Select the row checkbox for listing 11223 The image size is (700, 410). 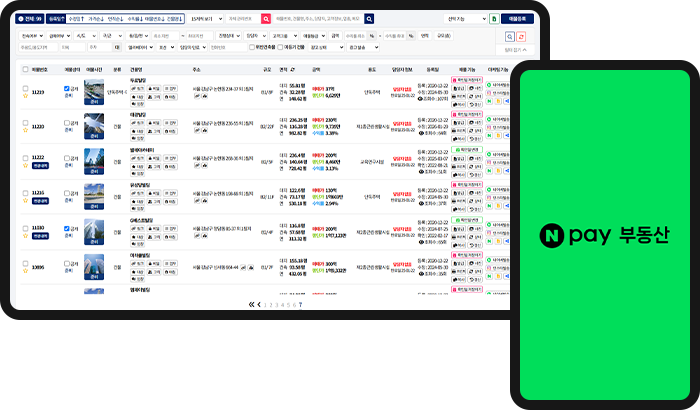click(25, 88)
